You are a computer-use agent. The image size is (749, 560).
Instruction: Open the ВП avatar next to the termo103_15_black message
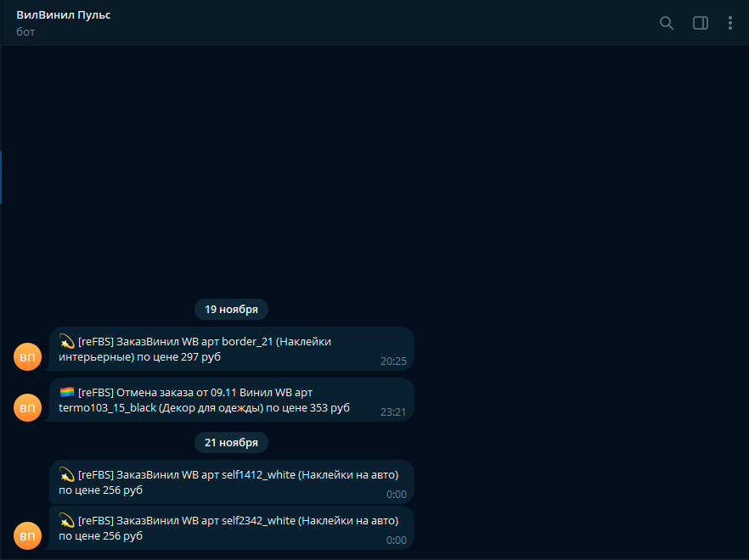[x=27, y=408]
